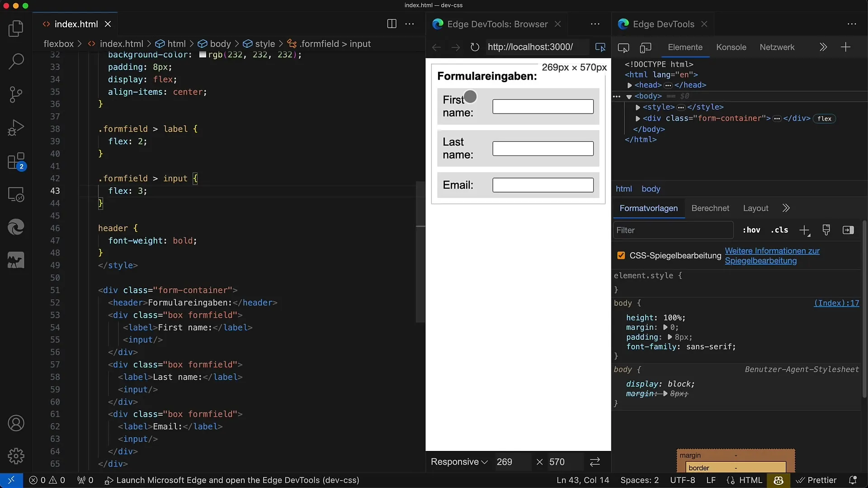868x488 pixels.
Task: Open Responsive device dropdown
Action: point(459,462)
